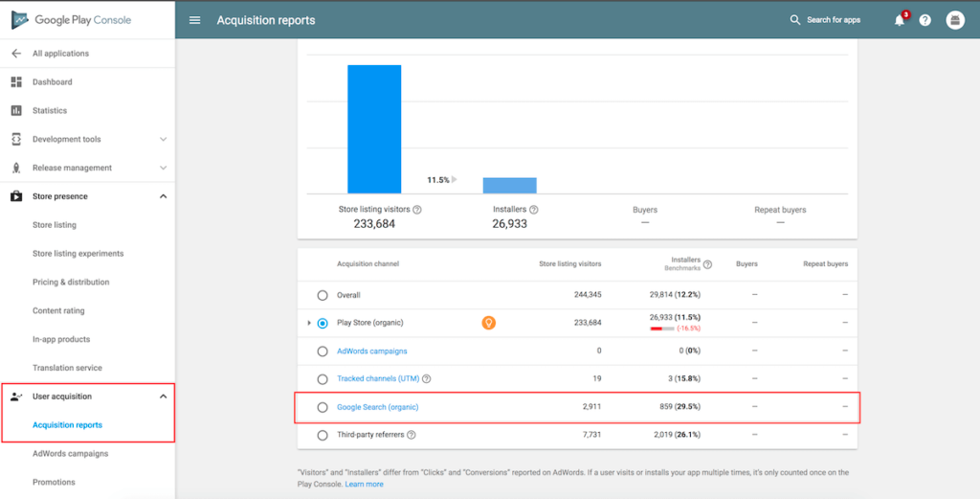Open the account avatar in header
This screenshot has width=980, height=499.
click(x=954, y=20)
